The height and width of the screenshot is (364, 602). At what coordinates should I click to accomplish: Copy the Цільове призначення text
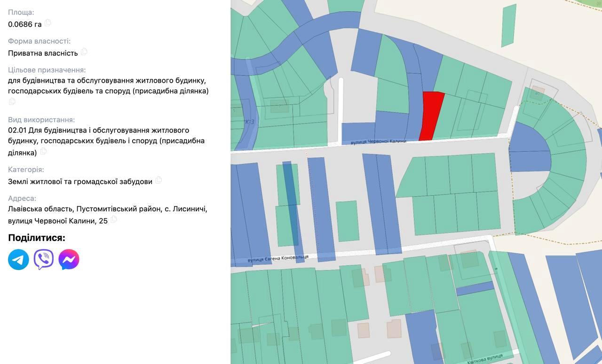click(x=12, y=101)
